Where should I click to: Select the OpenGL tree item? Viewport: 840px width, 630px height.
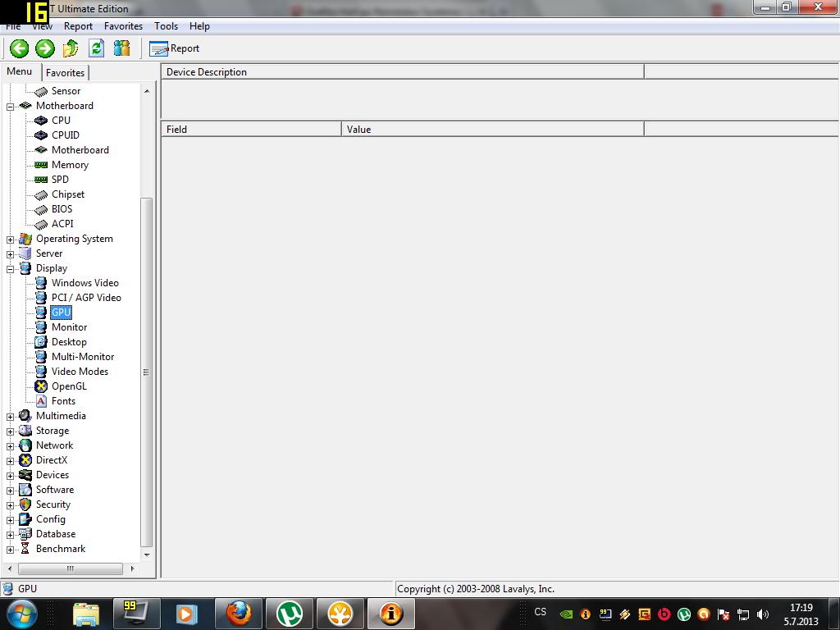pyautogui.click(x=69, y=386)
